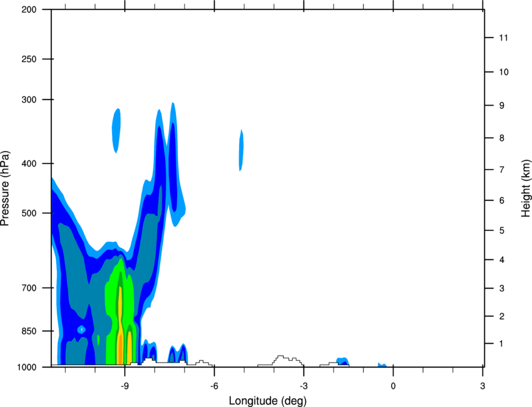Screen dimensions: 532x407
Task: Click the 9 km height label
Action: (x=501, y=106)
